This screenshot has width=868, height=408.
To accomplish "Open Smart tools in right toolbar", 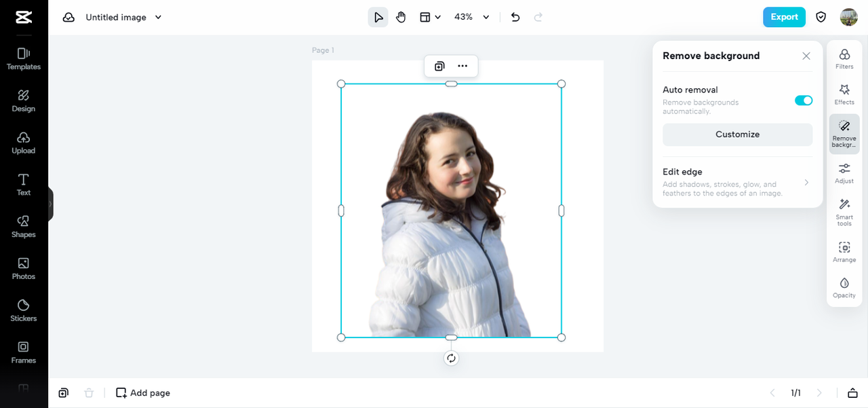I will tap(844, 212).
